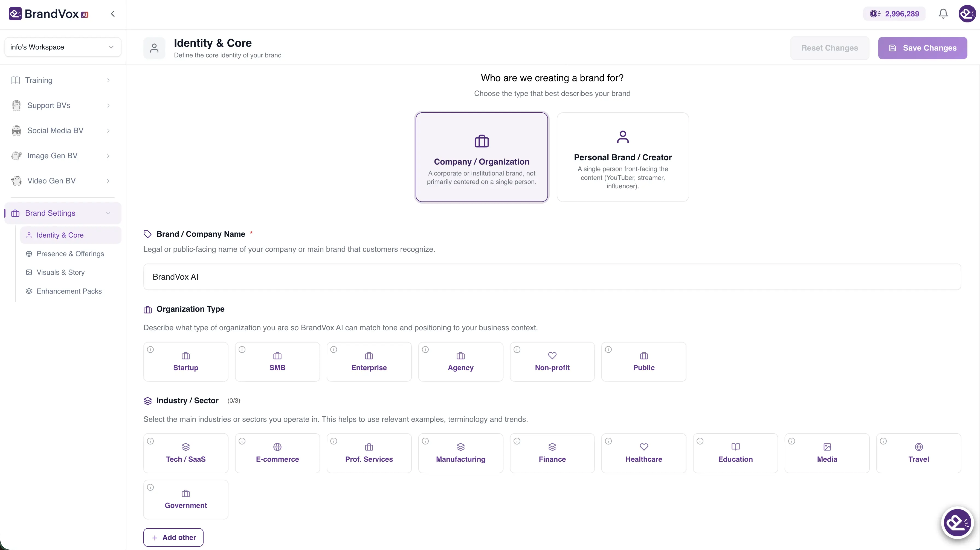
Task: Click the credits balance 2,996,289
Action: [x=894, y=14]
